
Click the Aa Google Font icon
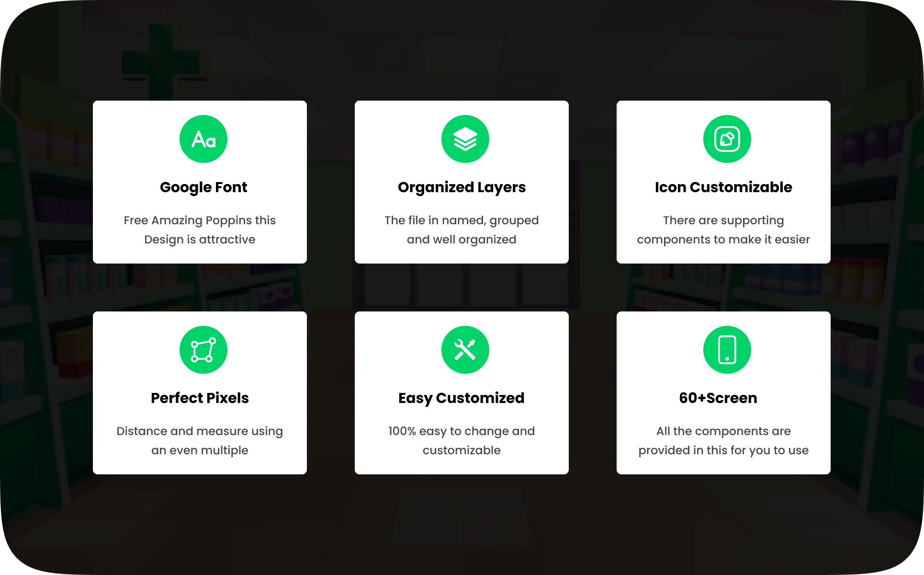(x=203, y=139)
